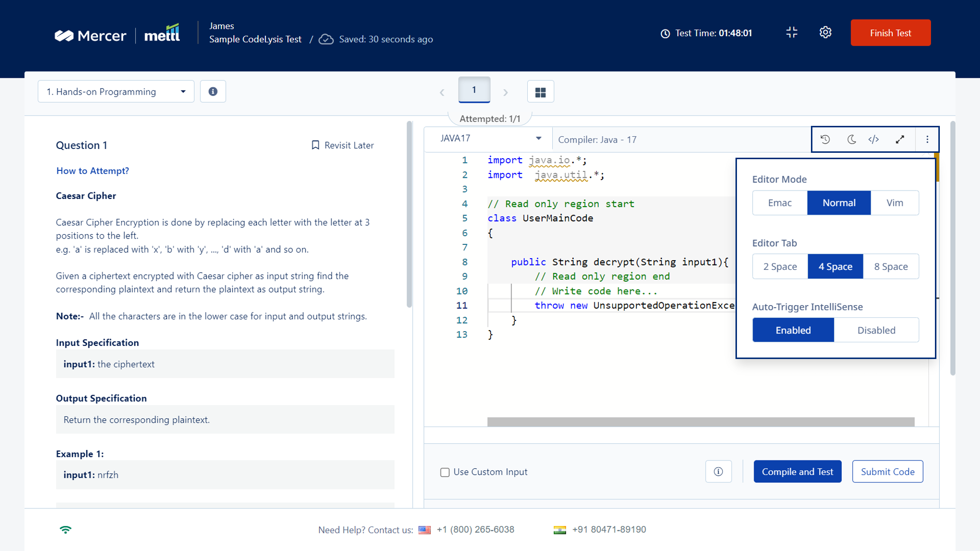This screenshot has height=551, width=980.
Task: Expand the Hands-on Programming section dropdown
Action: pyautogui.click(x=116, y=92)
